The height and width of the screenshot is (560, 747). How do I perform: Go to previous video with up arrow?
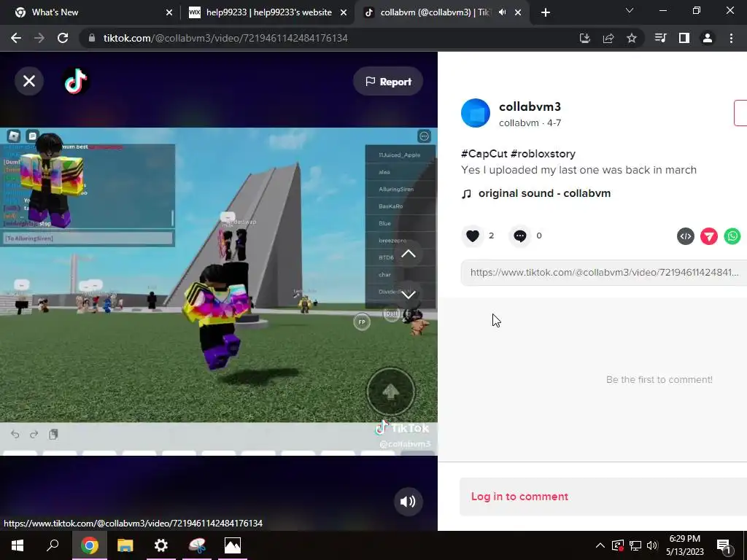click(x=409, y=254)
